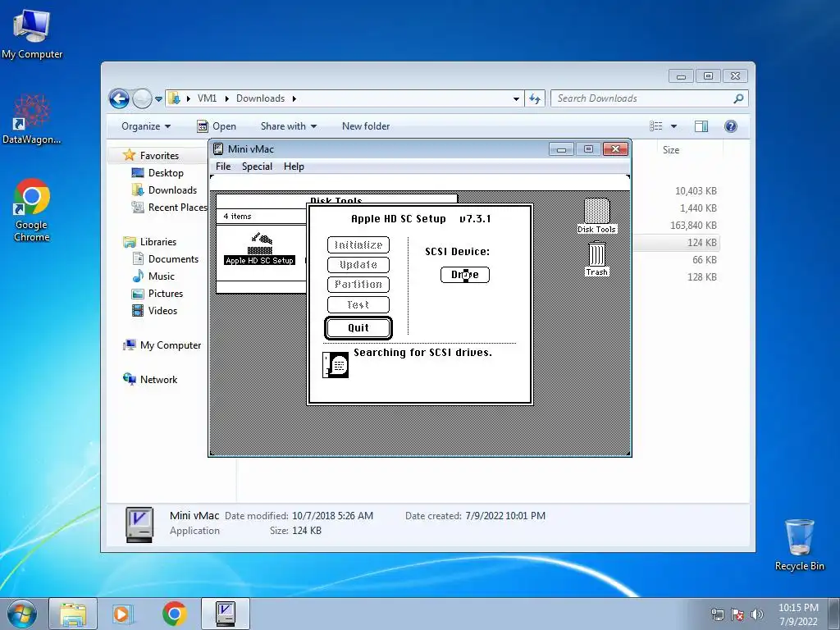Screen dimensions: 840x630
Task: Click the dimmed Partition button
Action: (x=358, y=285)
